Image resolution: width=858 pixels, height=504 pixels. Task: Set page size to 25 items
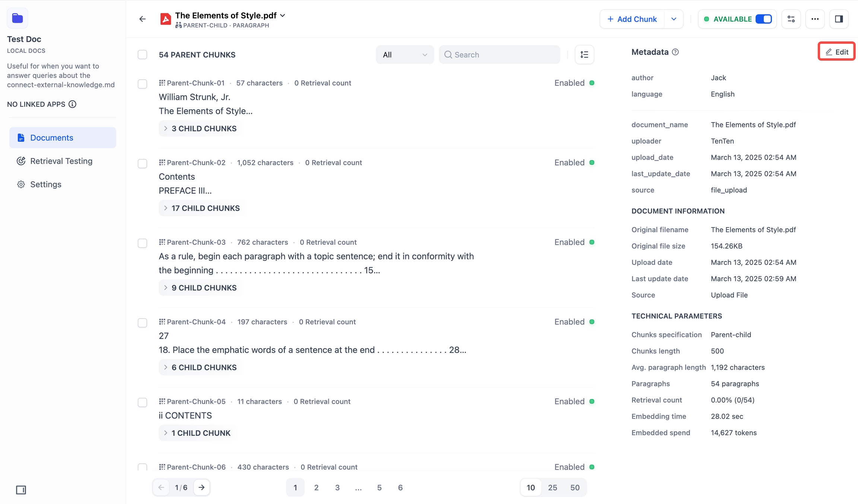point(552,488)
